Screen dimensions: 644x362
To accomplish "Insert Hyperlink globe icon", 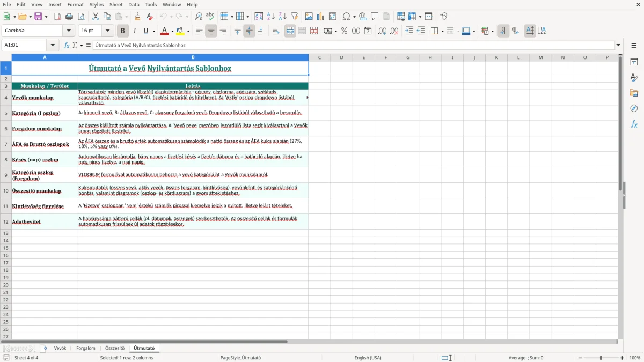I will point(363,17).
